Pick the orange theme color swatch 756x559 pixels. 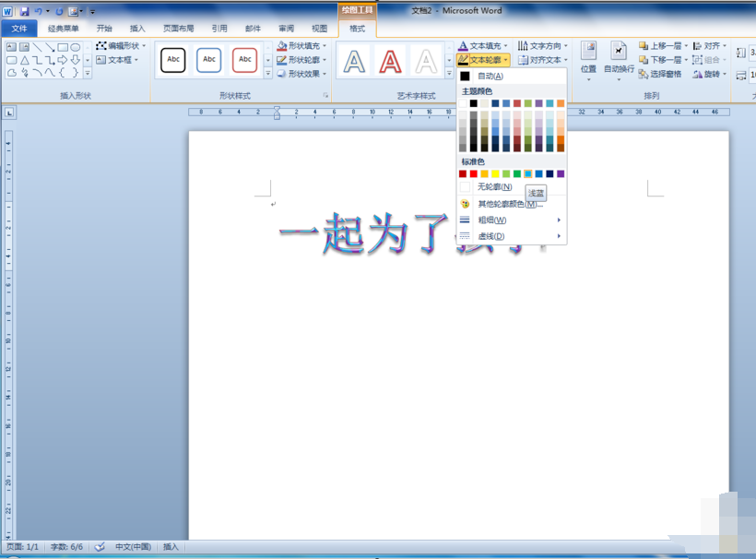pos(561,103)
